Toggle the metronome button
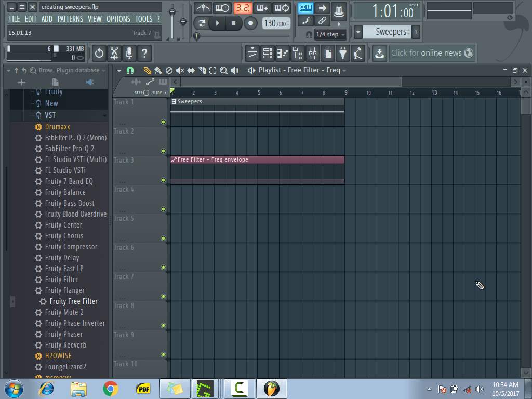 coord(203,8)
